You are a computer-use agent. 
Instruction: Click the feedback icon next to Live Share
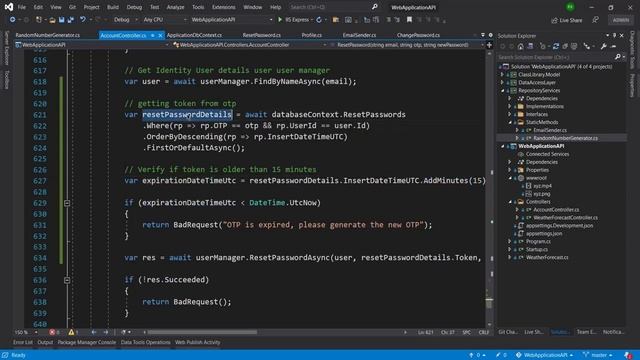596,20
